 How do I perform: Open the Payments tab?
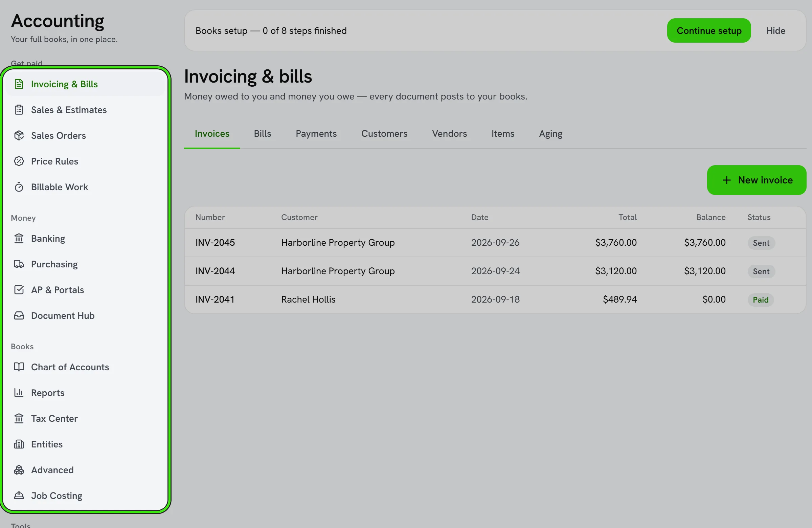pyautogui.click(x=316, y=133)
